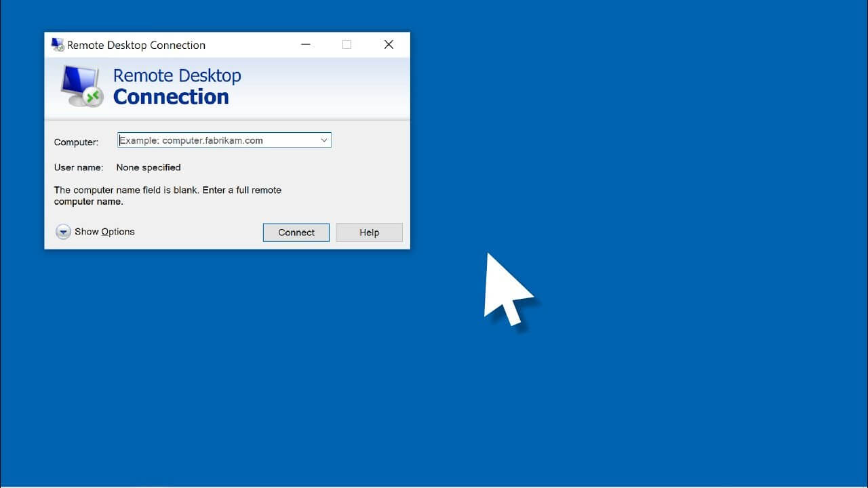Click the 'None specified' user name text
The height and width of the screenshot is (488, 868).
pyautogui.click(x=149, y=167)
